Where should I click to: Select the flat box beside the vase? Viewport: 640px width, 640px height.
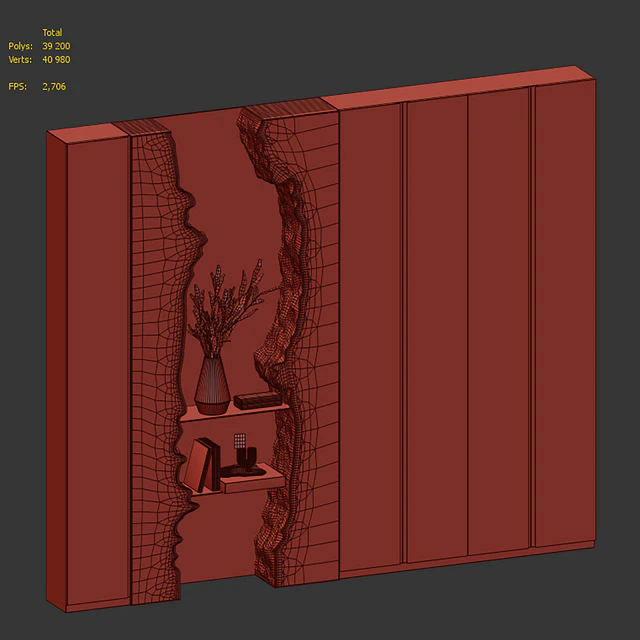click(x=257, y=400)
